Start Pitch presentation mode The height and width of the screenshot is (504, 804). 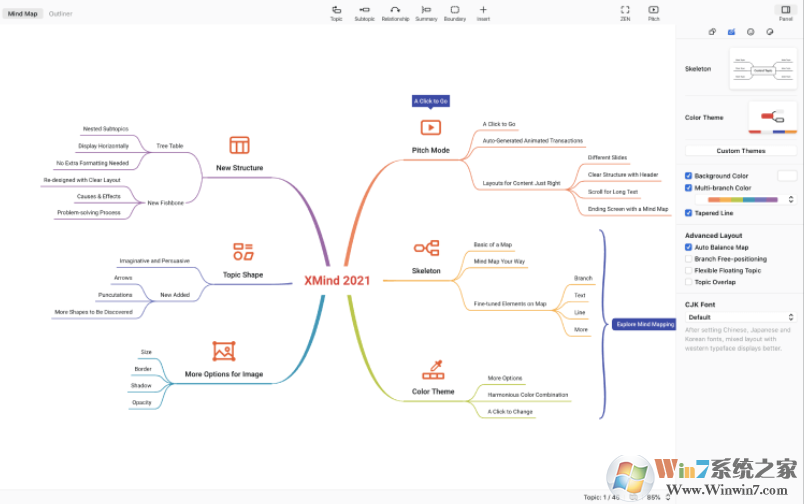654,12
